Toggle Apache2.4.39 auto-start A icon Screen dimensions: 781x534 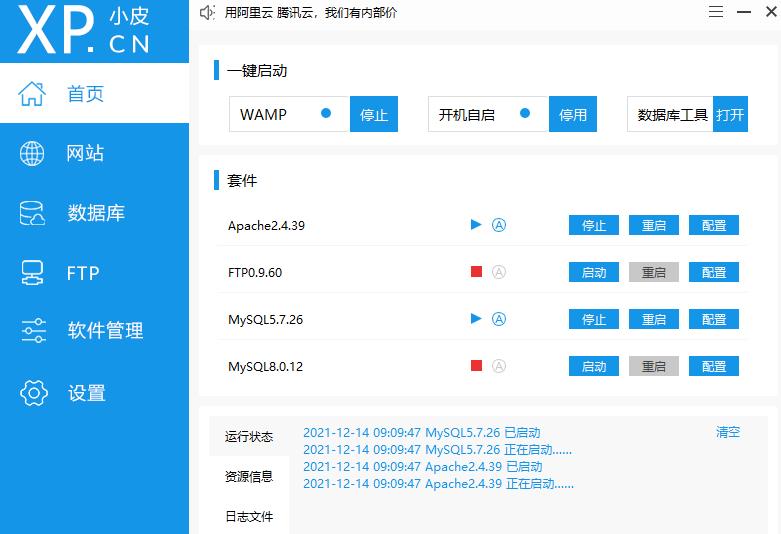(x=499, y=225)
